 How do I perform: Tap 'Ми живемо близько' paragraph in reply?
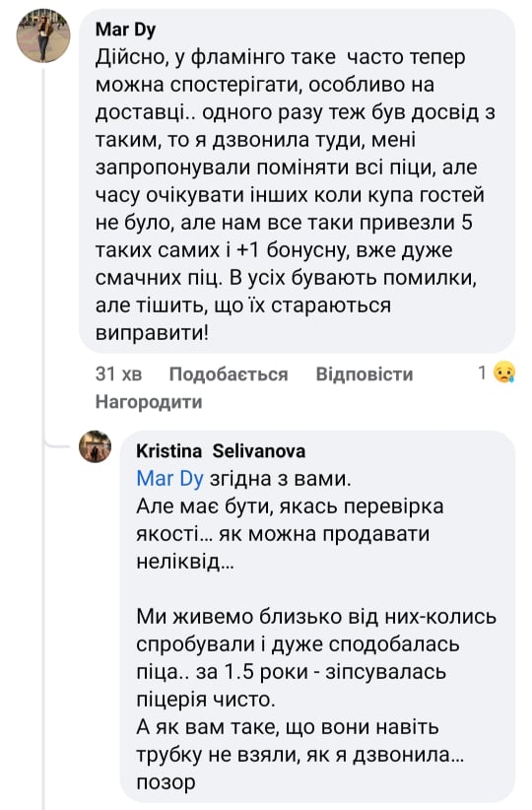[316, 657]
